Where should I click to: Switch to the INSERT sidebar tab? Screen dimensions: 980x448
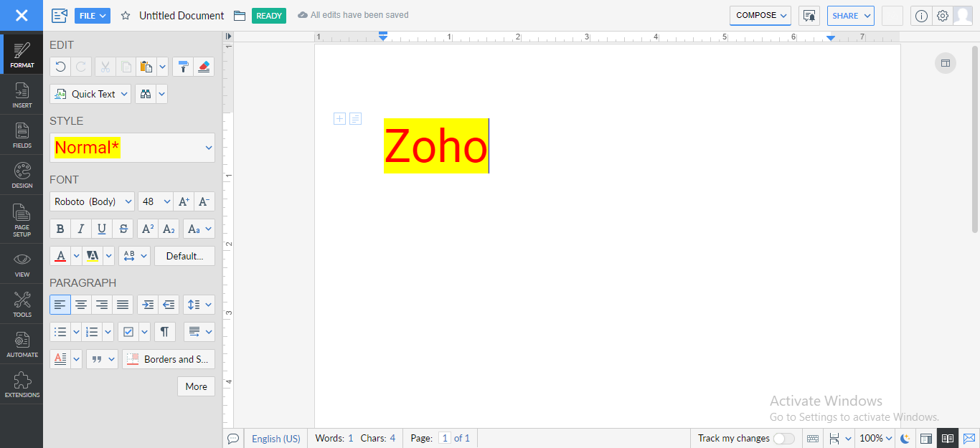pos(22,94)
